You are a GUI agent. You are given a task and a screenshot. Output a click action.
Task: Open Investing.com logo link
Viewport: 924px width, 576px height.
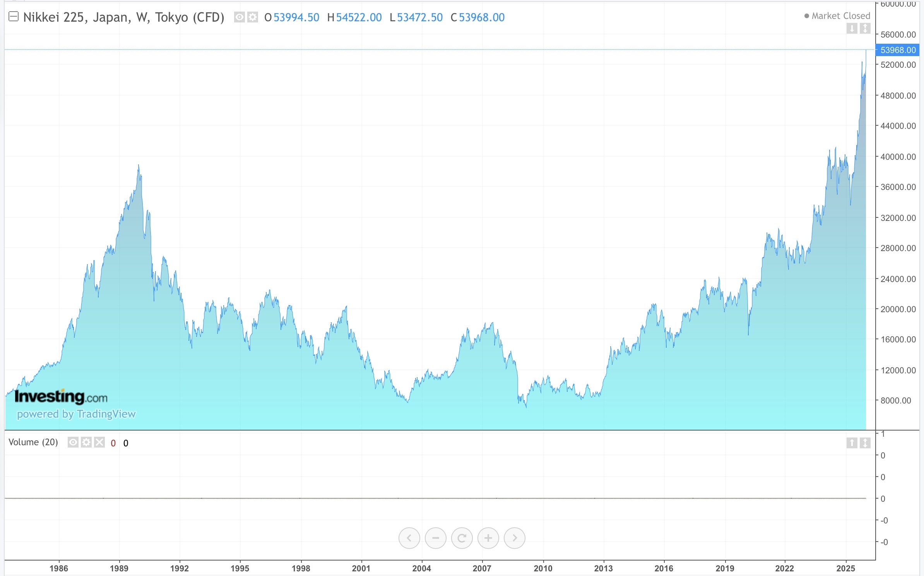(x=61, y=397)
